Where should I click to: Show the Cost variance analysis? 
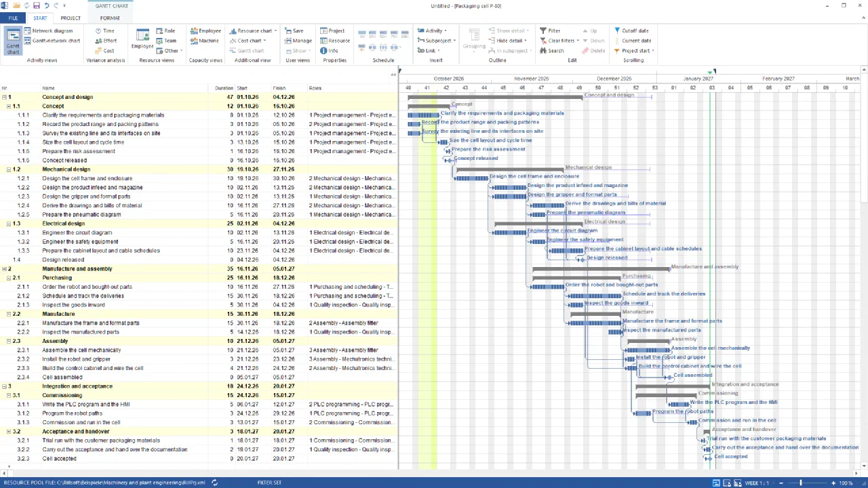[x=104, y=51]
